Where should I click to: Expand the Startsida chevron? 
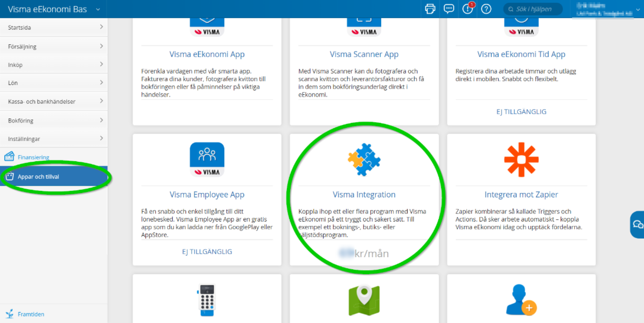[x=101, y=27]
